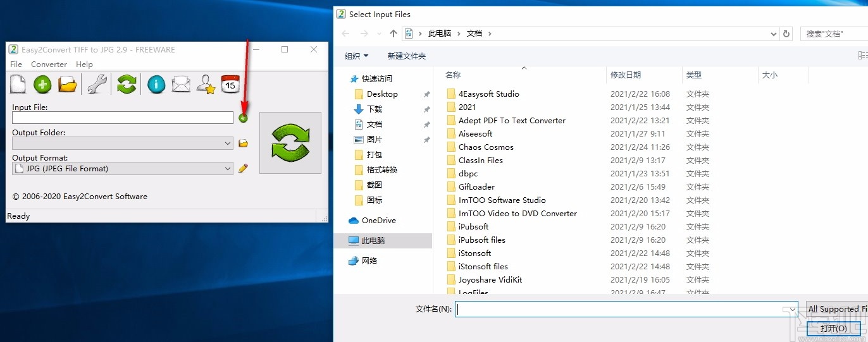Click the large green Convert button
The height and width of the screenshot is (342, 868).
[x=290, y=143]
